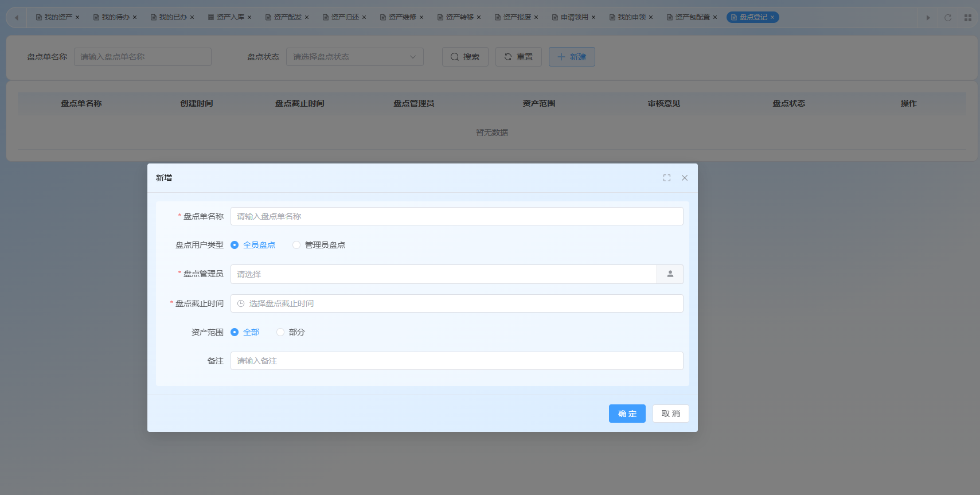Click fullscreen icon in 新增 dialog
Image resolution: width=980 pixels, height=495 pixels.
pyautogui.click(x=667, y=178)
